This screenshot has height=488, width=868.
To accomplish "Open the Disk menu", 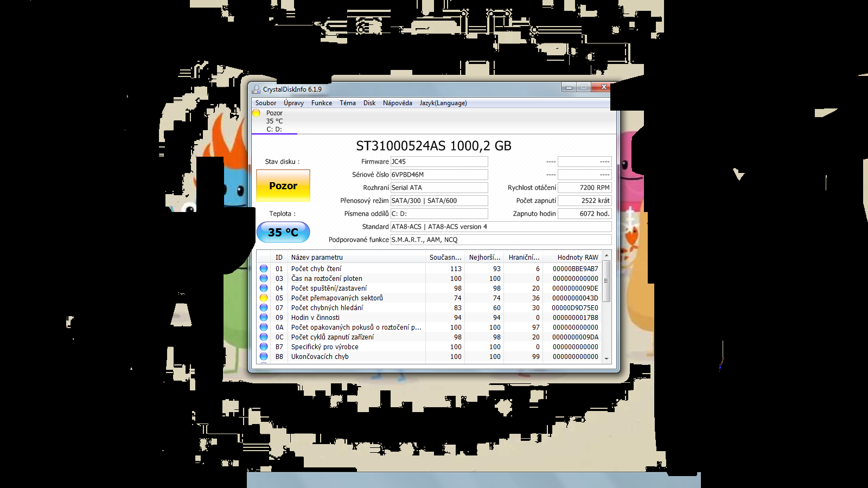I will pyautogui.click(x=369, y=103).
